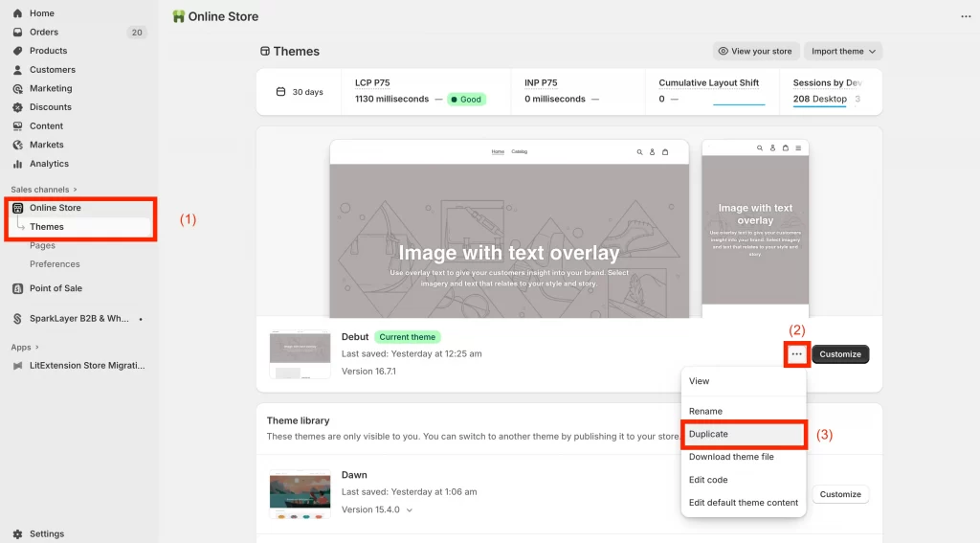Click Version 16.7.1 text under Debut

368,371
